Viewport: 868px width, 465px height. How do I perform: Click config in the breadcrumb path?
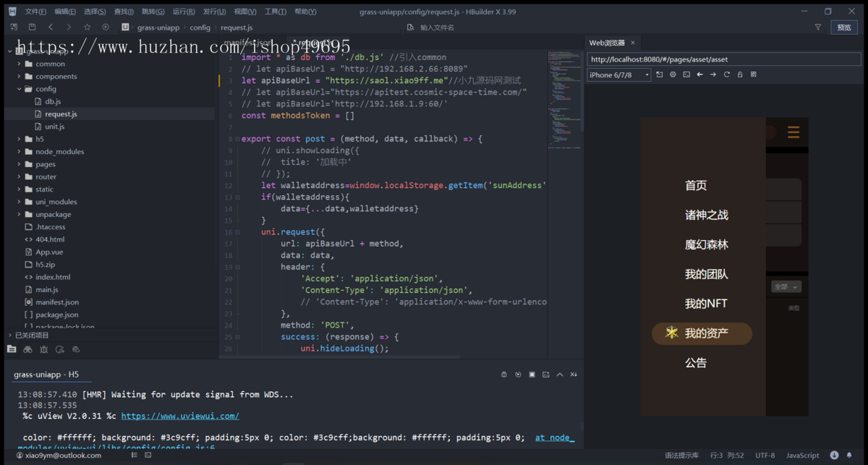tap(200, 27)
